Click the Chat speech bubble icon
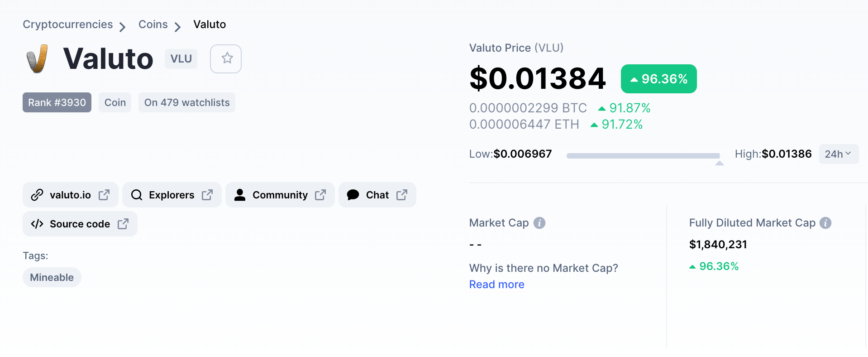The width and height of the screenshot is (868, 357). pyautogui.click(x=353, y=195)
